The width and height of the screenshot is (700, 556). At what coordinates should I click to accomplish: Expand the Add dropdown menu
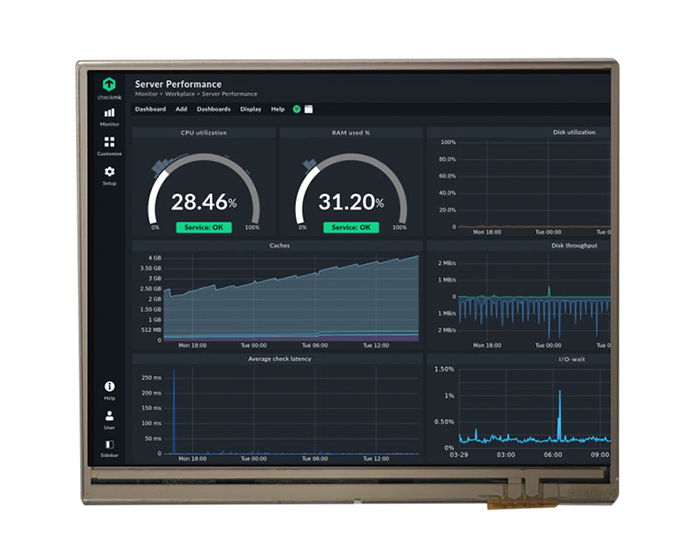[x=181, y=109]
